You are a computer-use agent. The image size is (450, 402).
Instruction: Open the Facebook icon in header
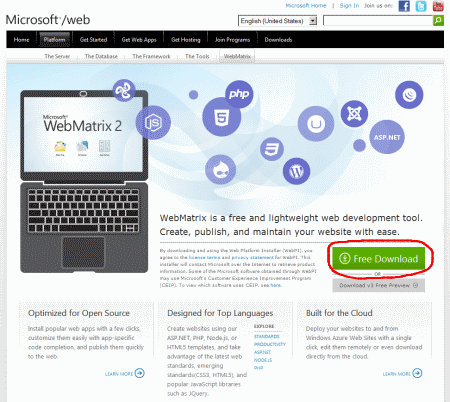coord(404,6)
